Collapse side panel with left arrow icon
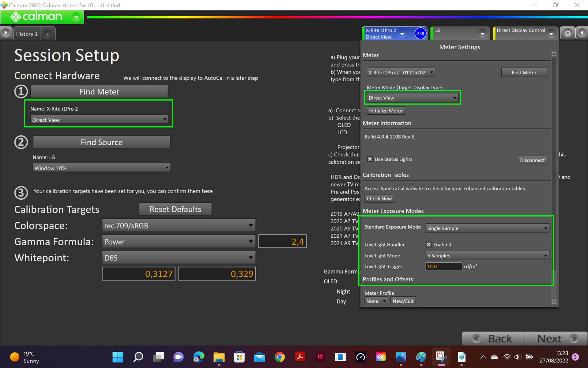 click(x=582, y=33)
